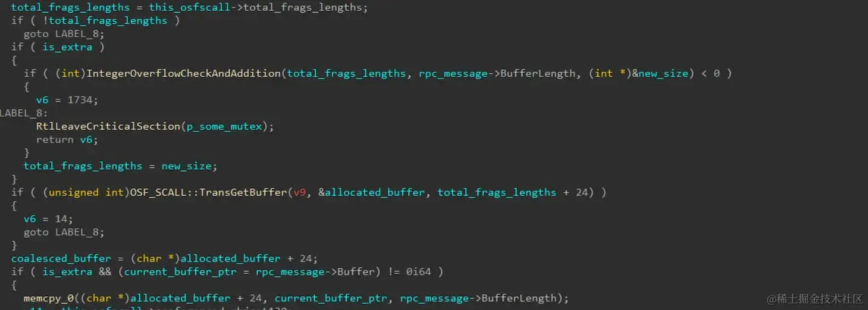Viewport: 868px width, 310px height.
Task: Click &allocated_buffer in the TransGetBuffer call
Action: click(x=371, y=193)
